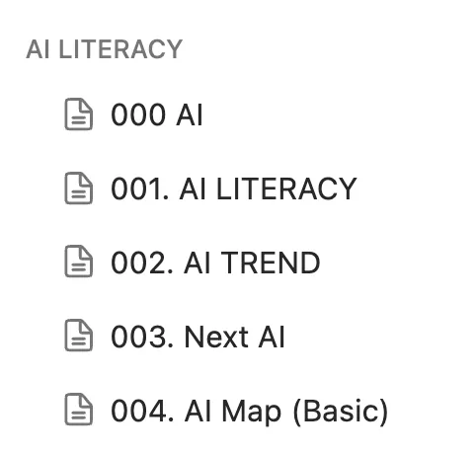This screenshot has width=476, height=454.
Task: Click the page icon beside 000 AI
Action: (x=78, y=114)
